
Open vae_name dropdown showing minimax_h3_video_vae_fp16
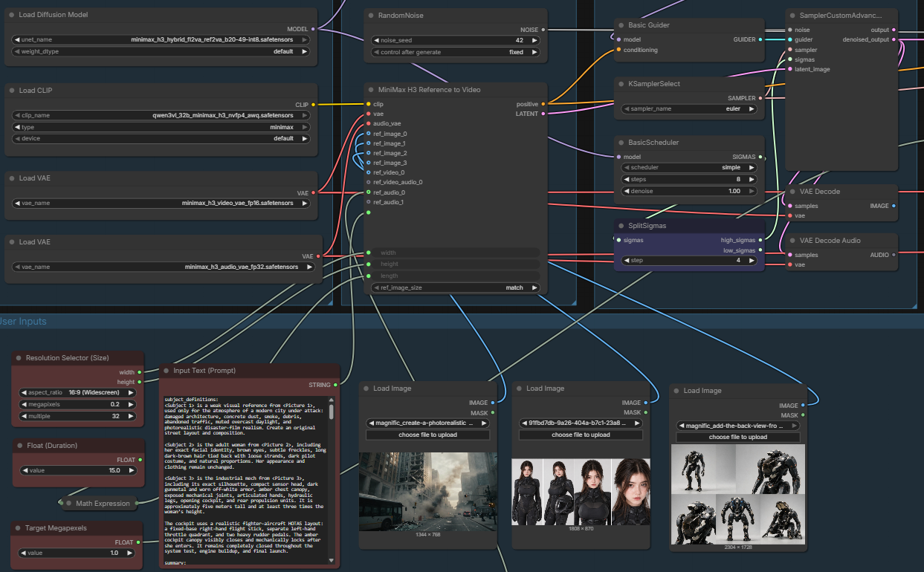tap(161, 203)
